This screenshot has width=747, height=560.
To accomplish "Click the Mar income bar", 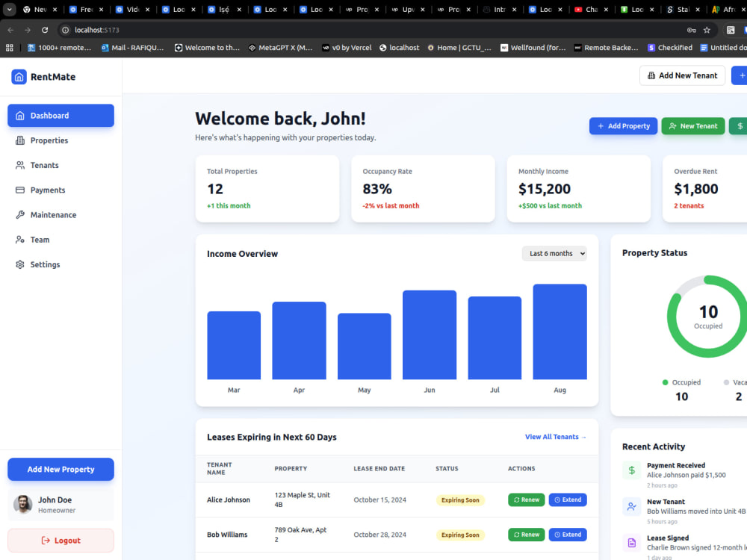I will point(234,345).
